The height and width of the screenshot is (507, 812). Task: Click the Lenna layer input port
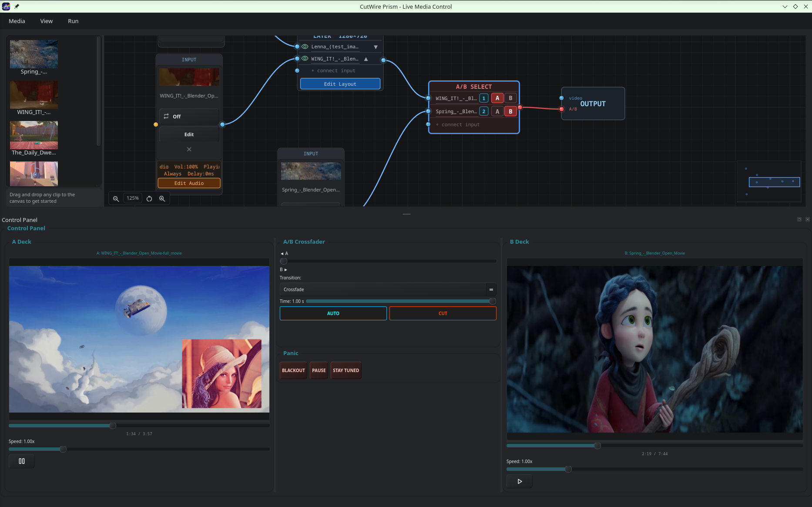pyautogui.click(x=297, y=47)
